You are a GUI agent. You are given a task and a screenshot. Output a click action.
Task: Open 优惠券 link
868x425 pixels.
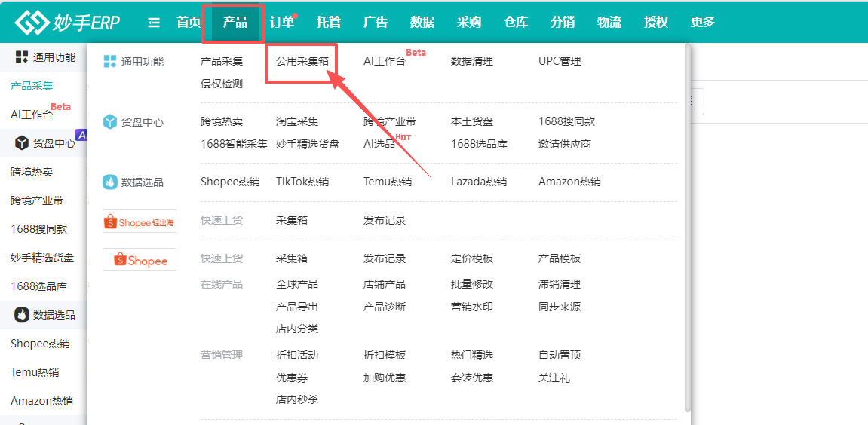(x=292, y=378)
